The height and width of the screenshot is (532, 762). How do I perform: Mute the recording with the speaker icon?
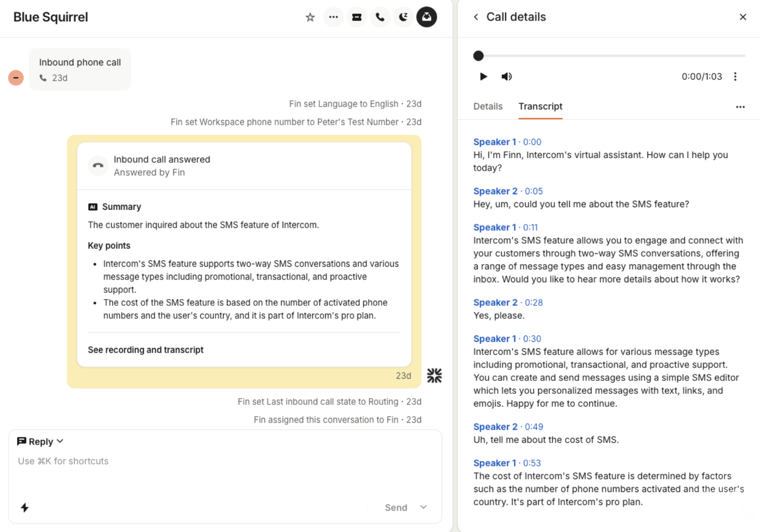coord(507,76)
